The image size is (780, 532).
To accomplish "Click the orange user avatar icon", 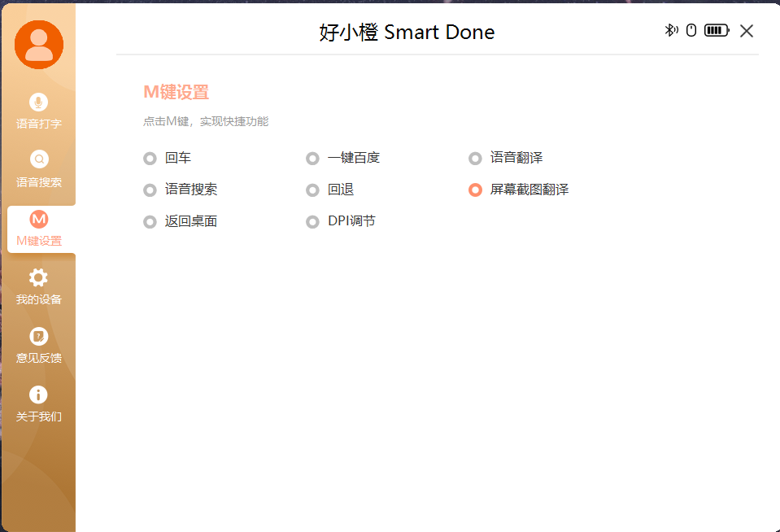I will [x=39, y=45].
